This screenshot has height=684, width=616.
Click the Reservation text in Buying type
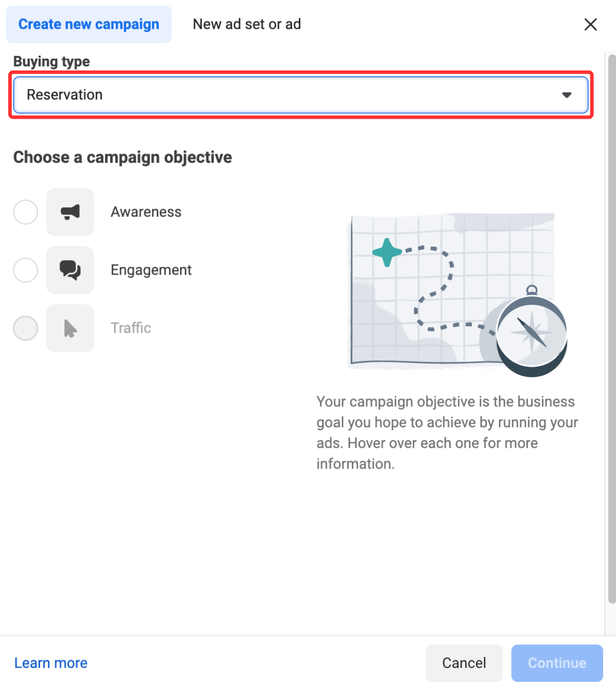click(65, 95)
